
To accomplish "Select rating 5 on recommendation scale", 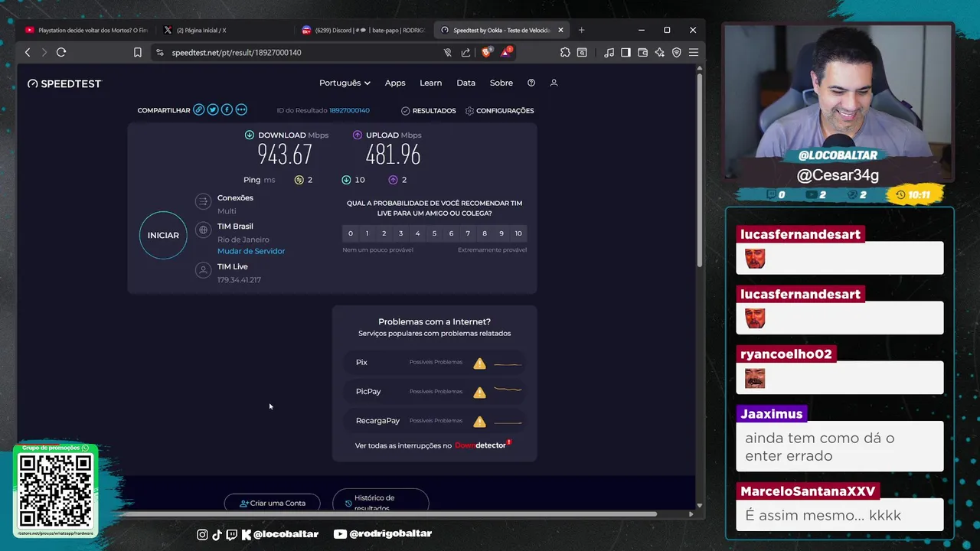I will [x=434, y=233].
